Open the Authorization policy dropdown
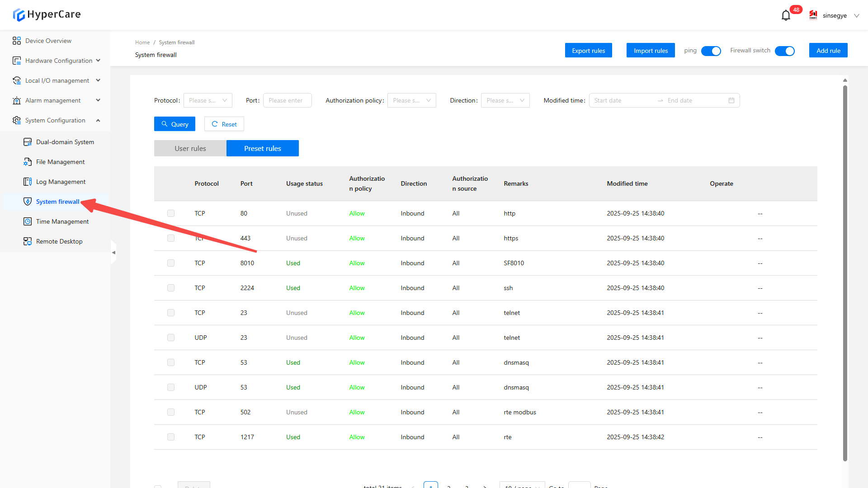The height and width of the screenshot is (488, 868). click(x=411, y=100)
